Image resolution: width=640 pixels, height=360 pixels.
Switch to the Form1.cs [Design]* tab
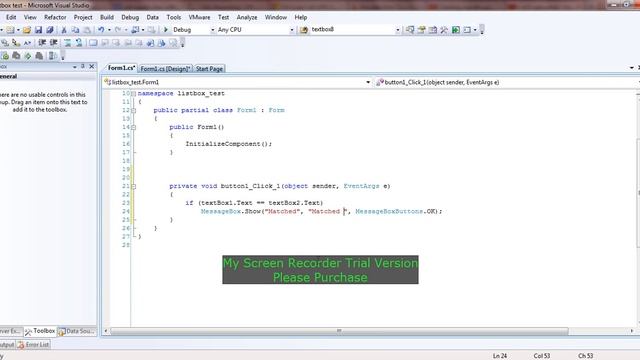tap(165, 69)
